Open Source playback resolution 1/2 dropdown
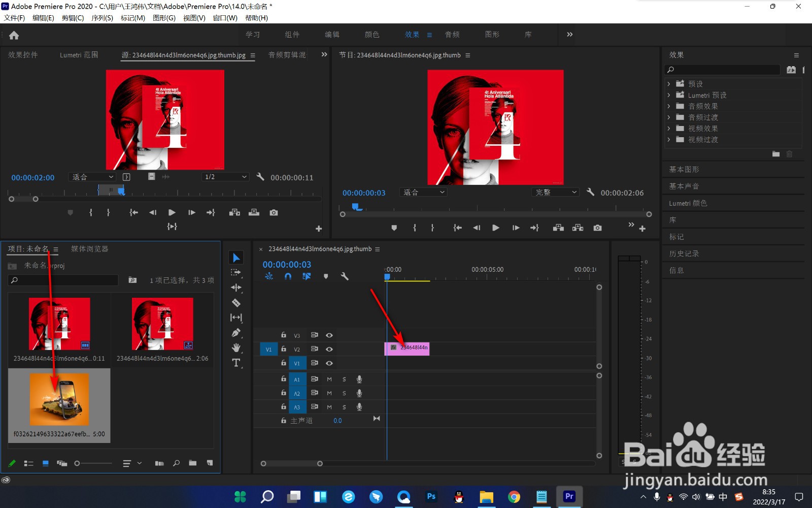Viewport: 812px width, 508px height. tap(225, 177)
